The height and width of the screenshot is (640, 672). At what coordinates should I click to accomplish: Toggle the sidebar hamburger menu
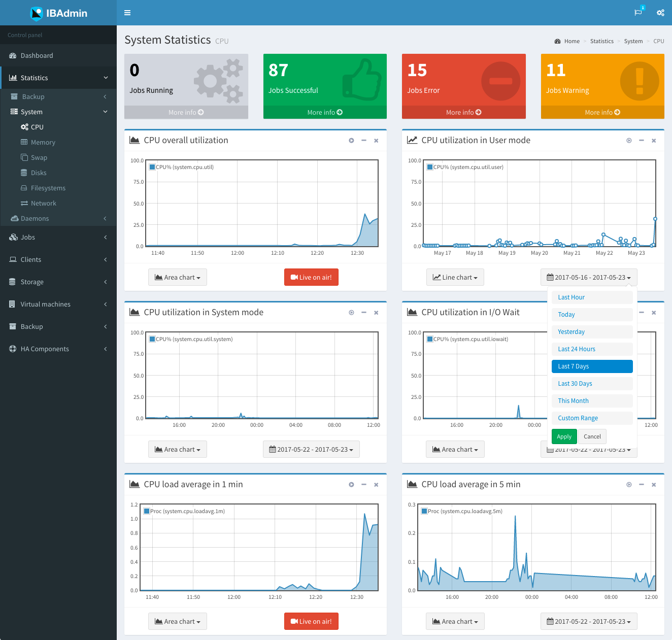click(127, 13)
